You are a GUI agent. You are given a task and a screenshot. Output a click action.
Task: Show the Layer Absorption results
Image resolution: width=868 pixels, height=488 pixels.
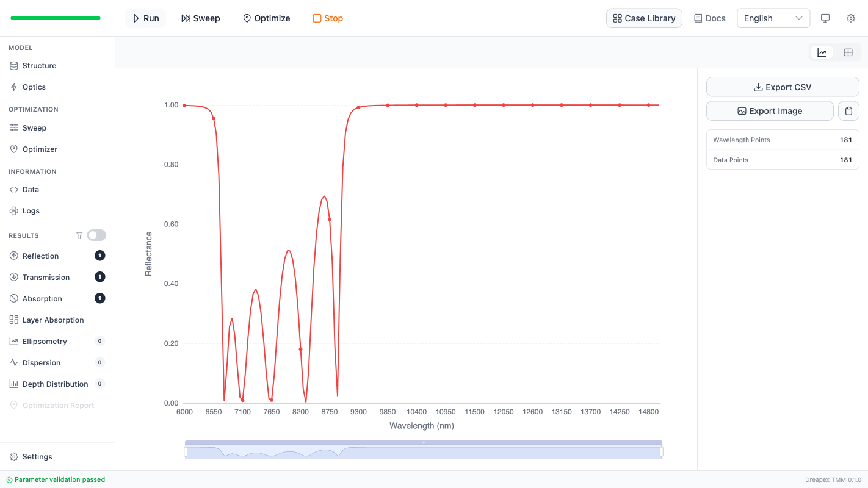point(53,320)
